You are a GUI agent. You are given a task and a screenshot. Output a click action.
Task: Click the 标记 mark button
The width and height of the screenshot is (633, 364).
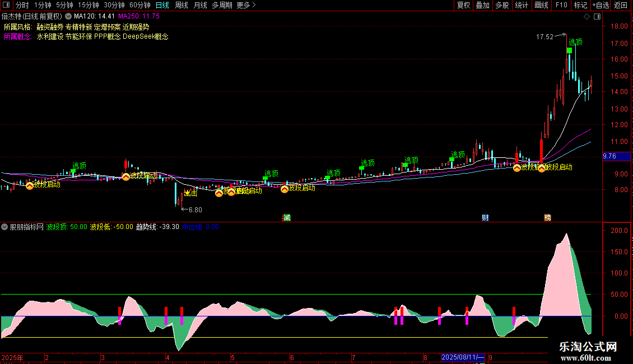pos(580,5)
